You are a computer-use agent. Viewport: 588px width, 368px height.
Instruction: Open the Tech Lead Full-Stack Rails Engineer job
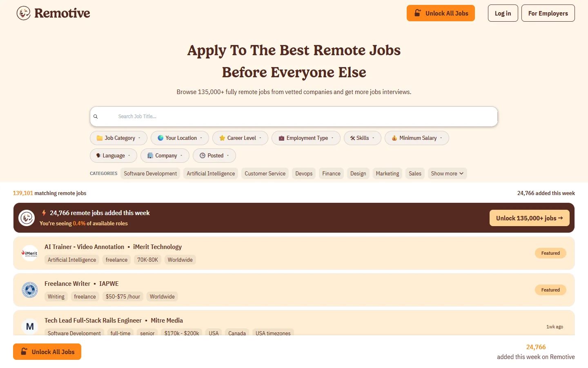(294, 323)
